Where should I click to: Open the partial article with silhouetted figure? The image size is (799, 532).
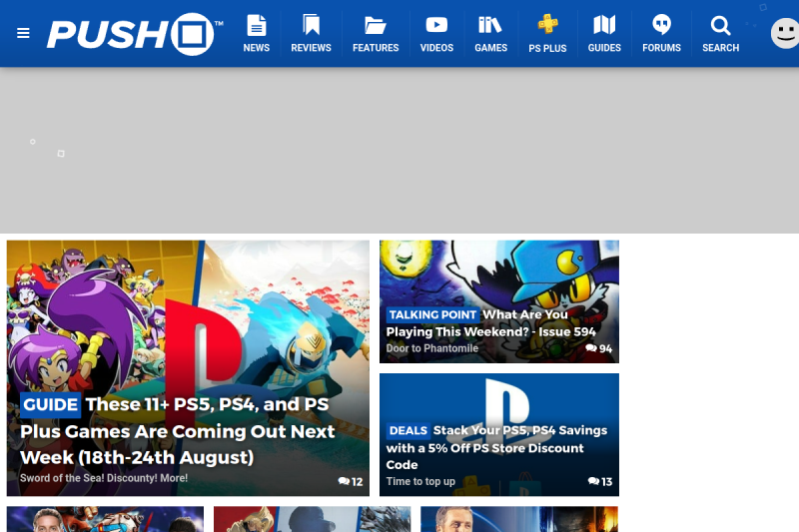(312, 519)
